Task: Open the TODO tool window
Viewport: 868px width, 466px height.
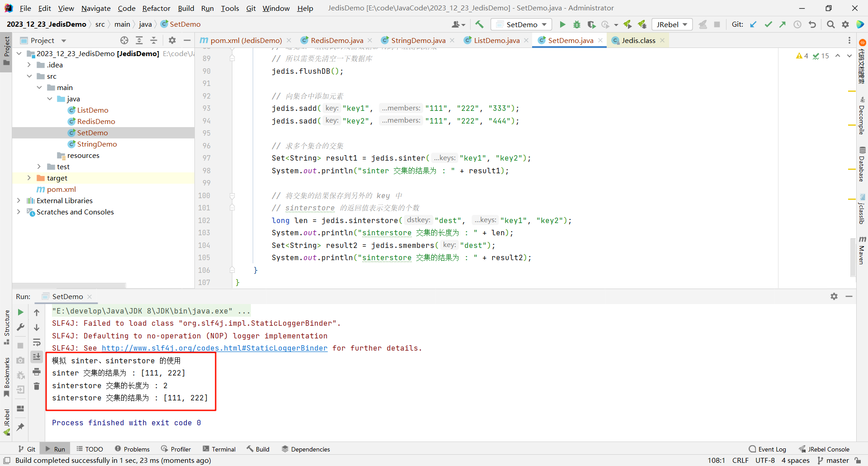Action: [90, 449]
